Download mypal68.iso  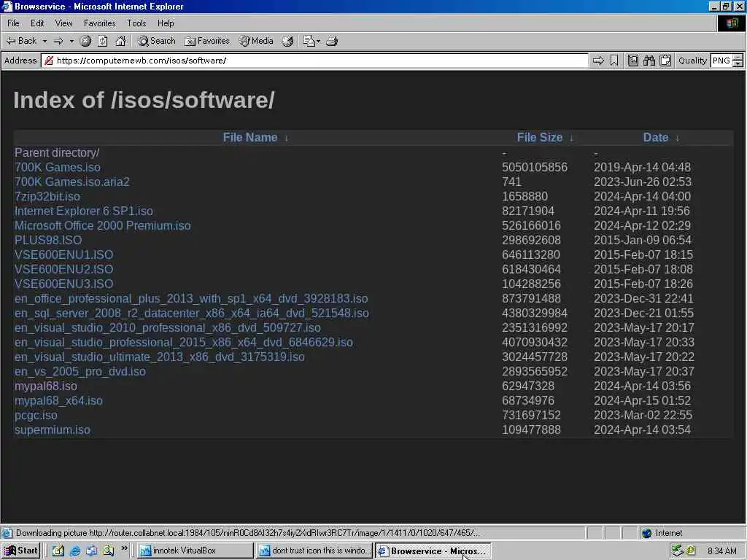[46, 386]
